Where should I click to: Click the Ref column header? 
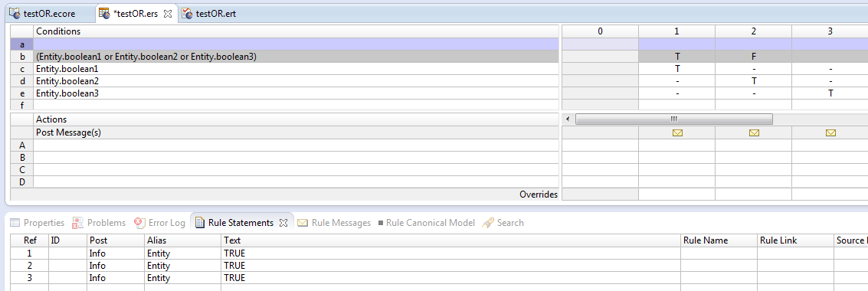click(29, 240)
